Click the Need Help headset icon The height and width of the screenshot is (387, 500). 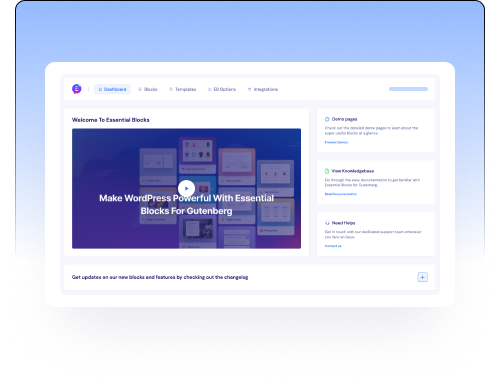(x=327, y=223)
